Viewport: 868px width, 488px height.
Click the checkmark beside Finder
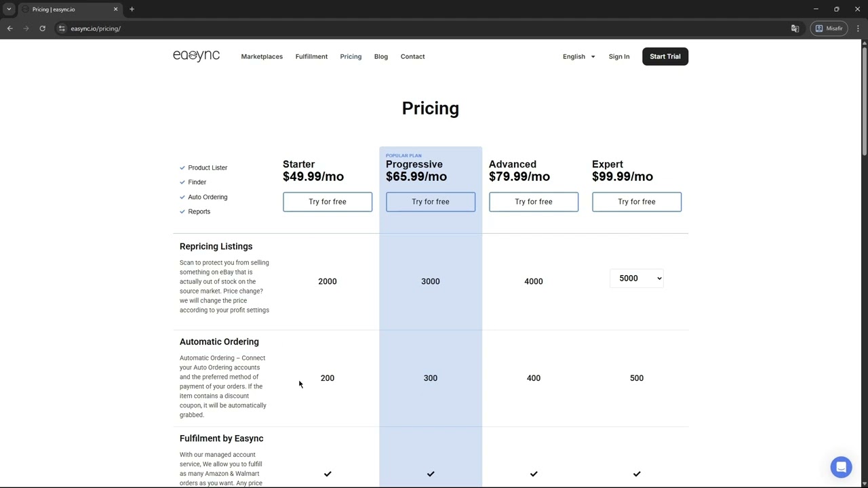(182, 182)
